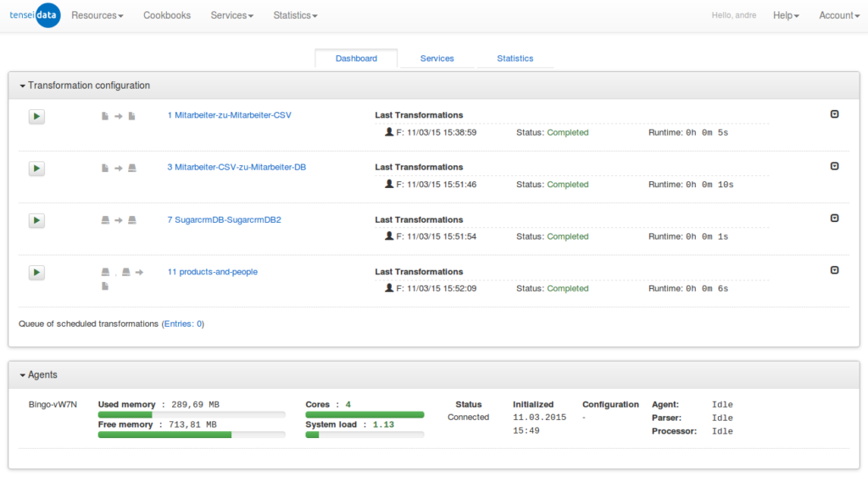
Task: Click Completed status of the 15:38:59 run
Action: [x=568, y=132]
